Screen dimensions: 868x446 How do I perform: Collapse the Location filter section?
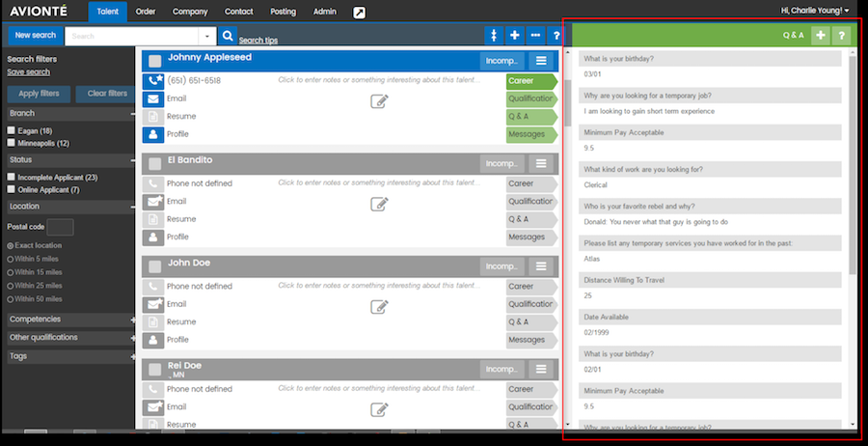coord(133,207)
